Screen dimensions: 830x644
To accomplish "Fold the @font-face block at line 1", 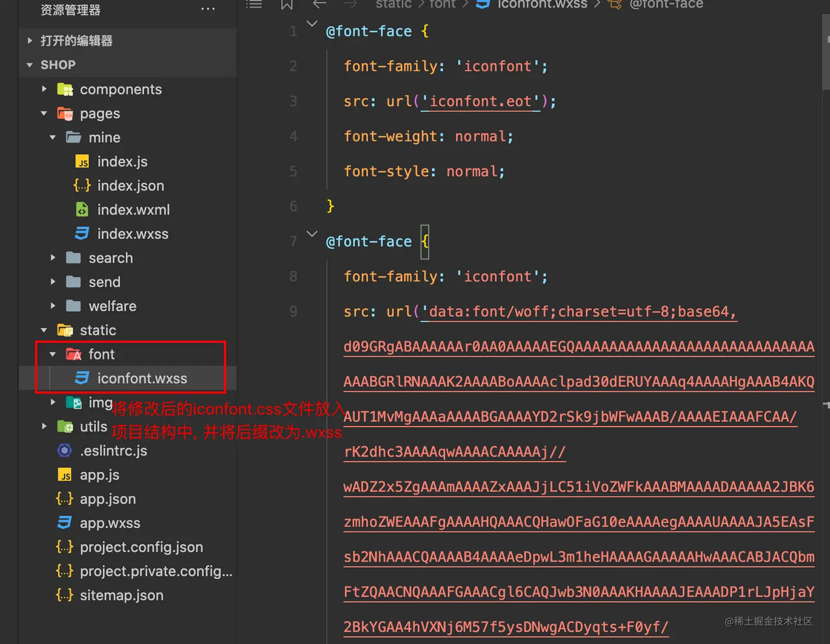I will click(312, 24).
